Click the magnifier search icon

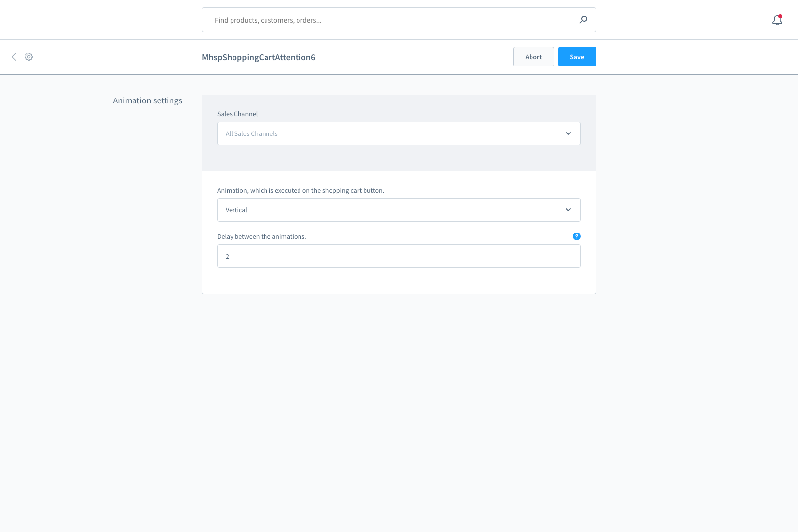[x=583, y=20]
